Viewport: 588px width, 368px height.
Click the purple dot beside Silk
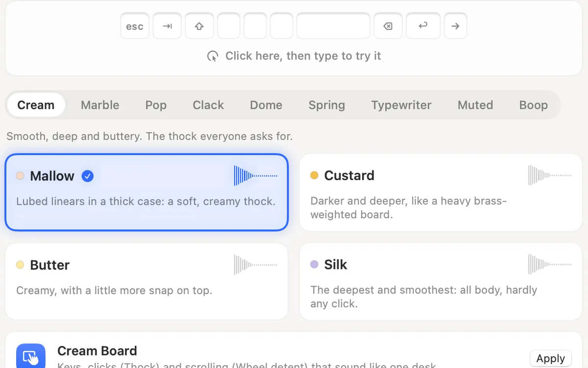click(314, 264)
